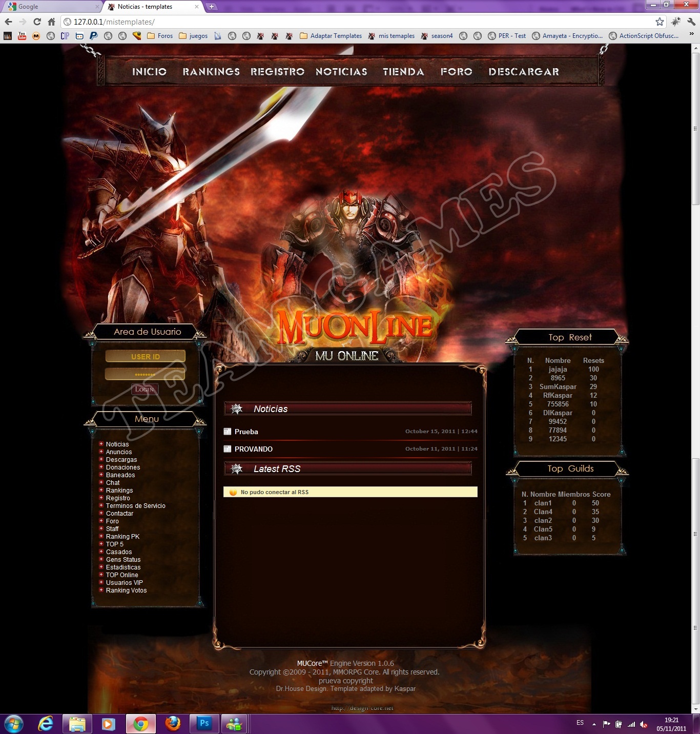Open Ranking Votos in the side Menu
The image size is (700, 734).
coord(126,590)
